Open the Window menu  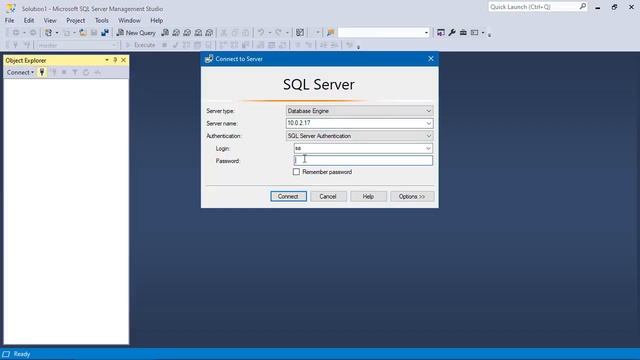click(x=129, y=20)
